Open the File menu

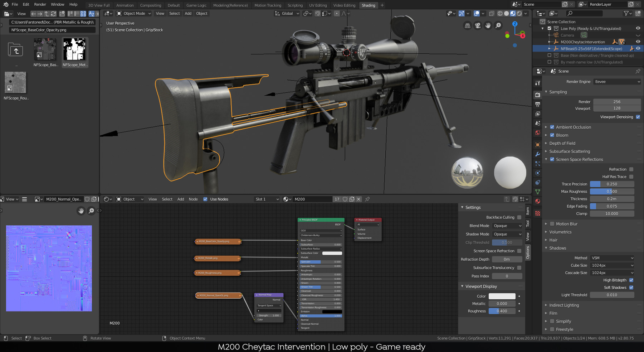coord(15,5)
